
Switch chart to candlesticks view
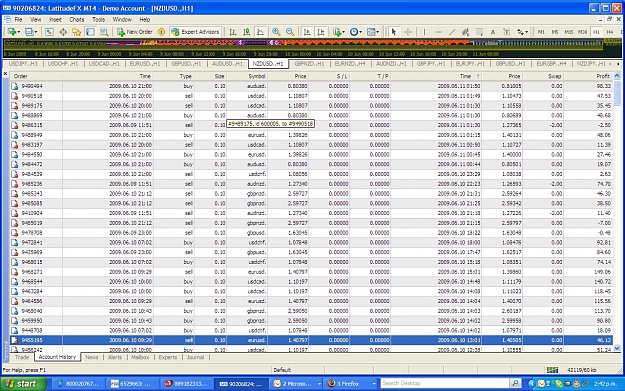coord(247,32)
